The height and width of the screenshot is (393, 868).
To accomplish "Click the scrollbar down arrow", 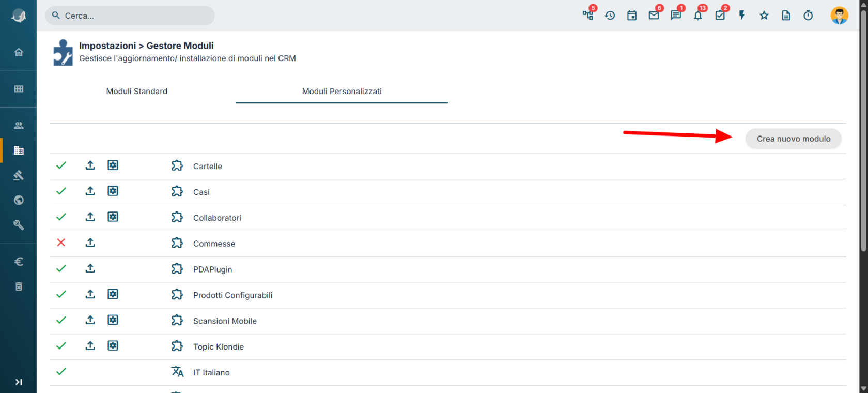I will pos(864,388).
